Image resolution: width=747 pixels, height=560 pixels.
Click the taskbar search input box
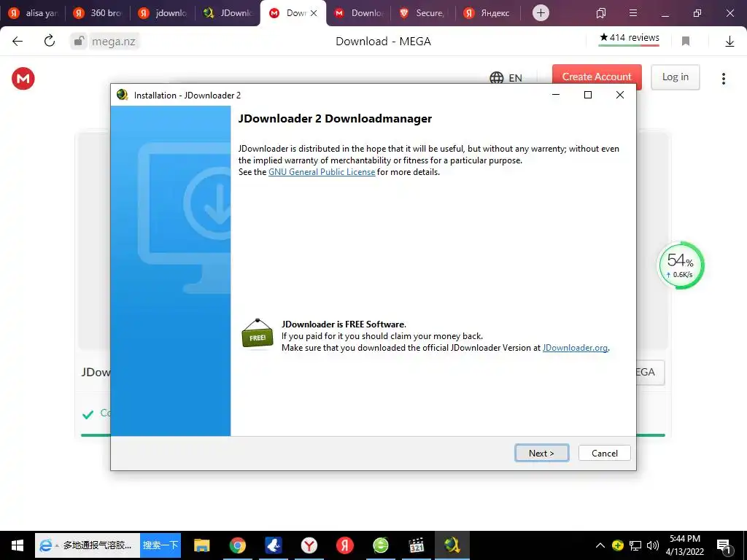(x=88, y=545)
